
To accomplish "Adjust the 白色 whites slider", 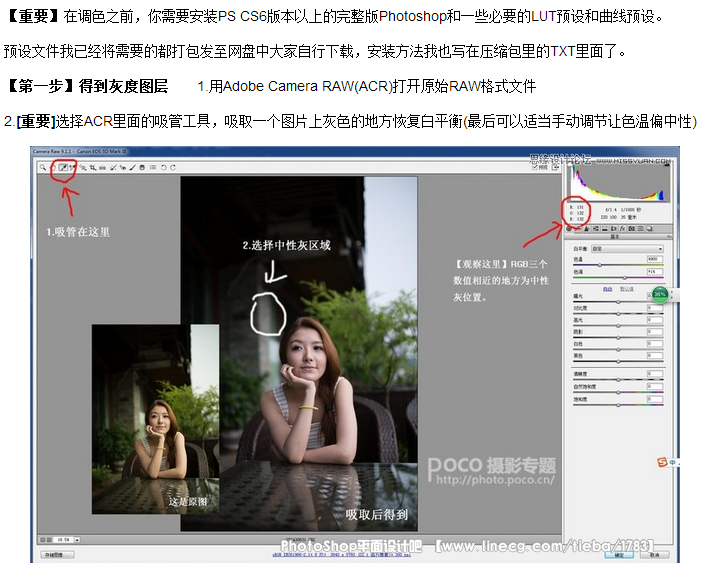I will (x=618, y=349).
